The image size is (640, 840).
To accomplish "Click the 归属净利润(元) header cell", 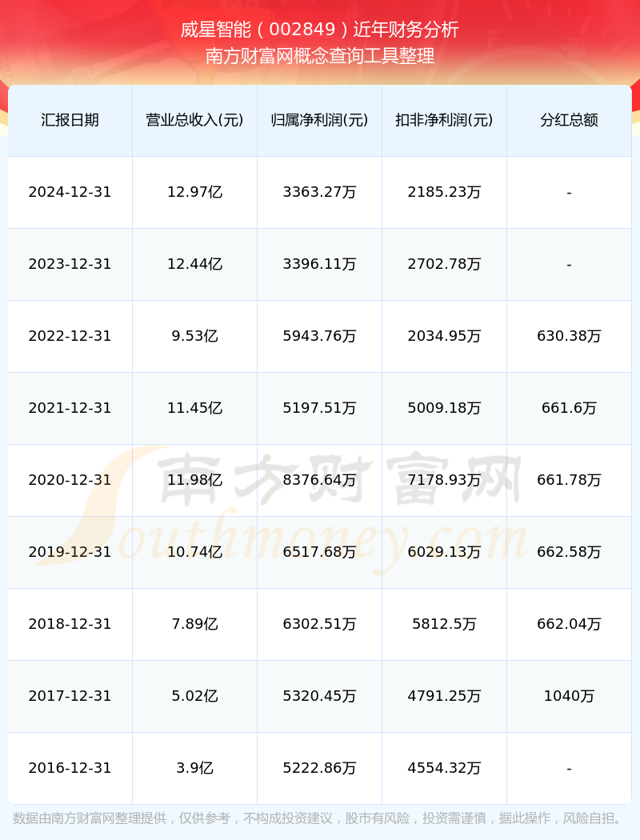I will [x=320, y=120].
